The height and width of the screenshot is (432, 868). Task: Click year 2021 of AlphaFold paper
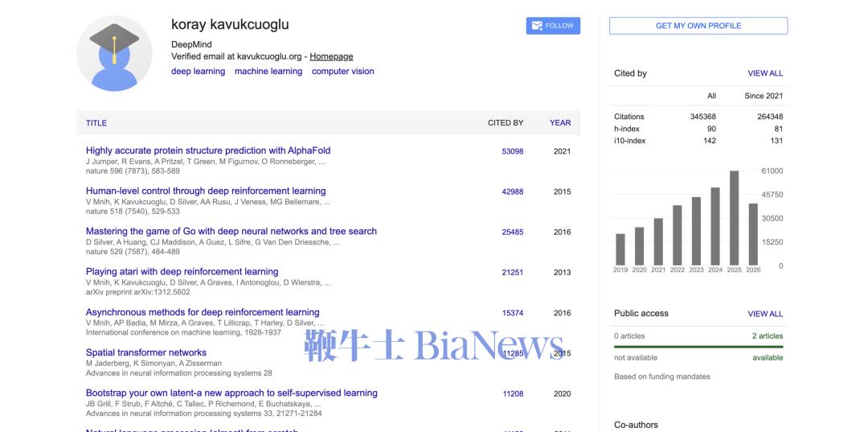click(x=562, y=151)
